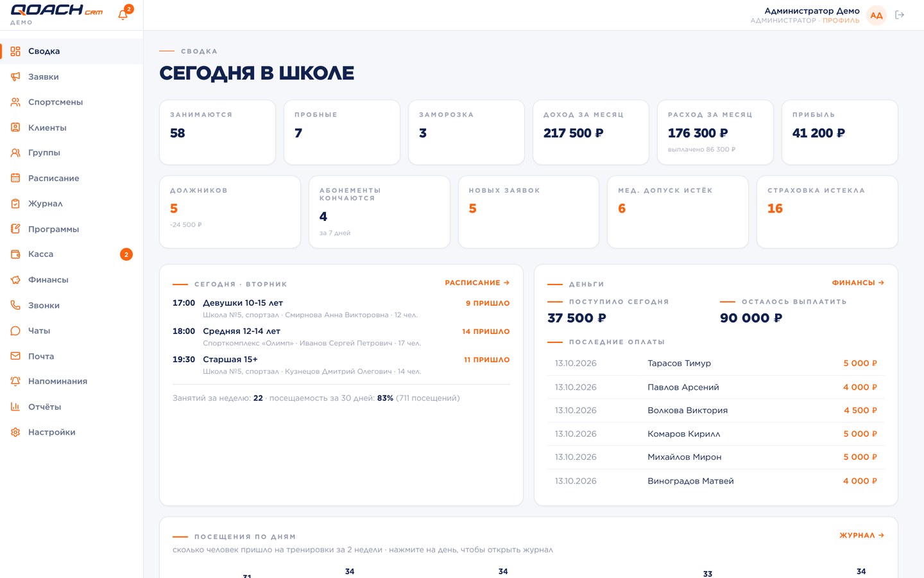This screenshot has width=924, height=578.
Task: Click the Расписание calendar icon
Action: (x=15, y=178)
